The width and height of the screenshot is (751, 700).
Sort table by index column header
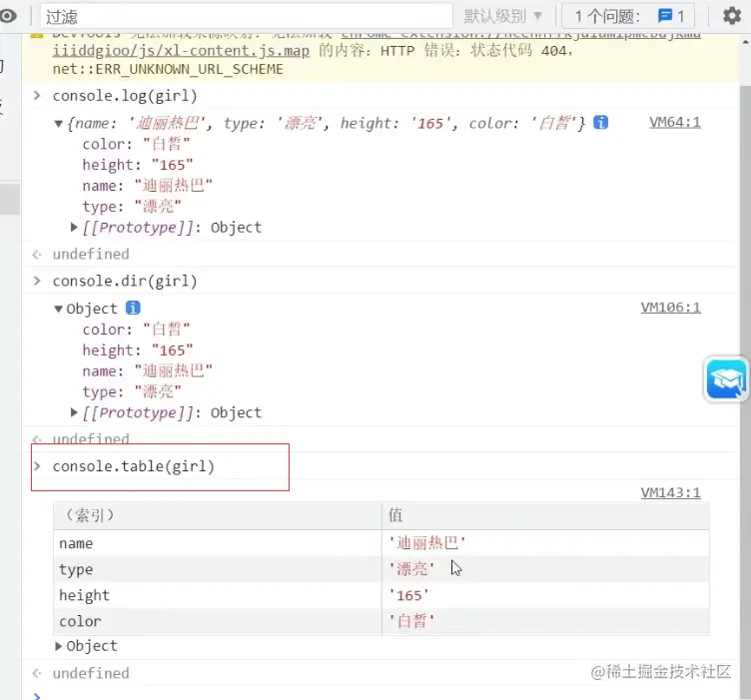[218, 515]
